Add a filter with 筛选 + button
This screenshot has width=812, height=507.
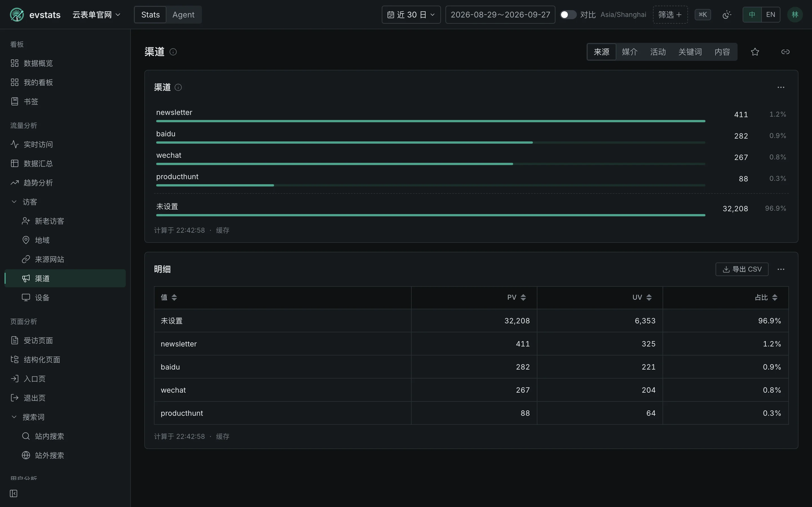[x=670, y=15]
